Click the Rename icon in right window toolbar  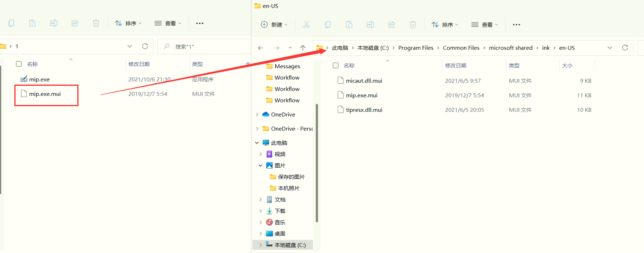tap(370, 25)
